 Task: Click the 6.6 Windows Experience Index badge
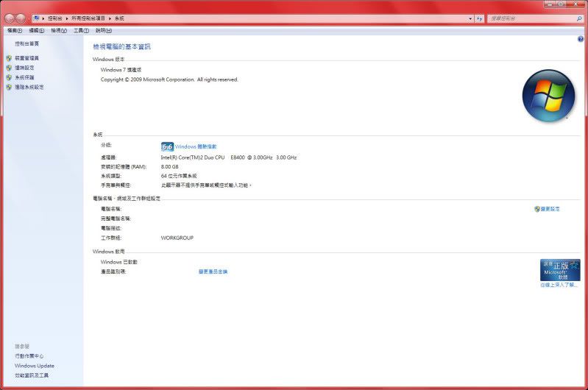(x=167, y=146)
